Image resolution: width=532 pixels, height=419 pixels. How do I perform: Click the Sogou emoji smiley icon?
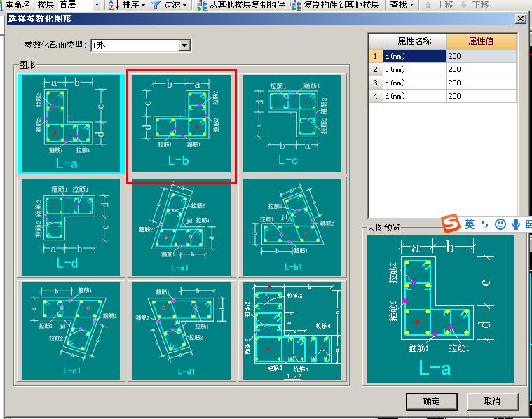pyautogui.click(x=500, y=224)
